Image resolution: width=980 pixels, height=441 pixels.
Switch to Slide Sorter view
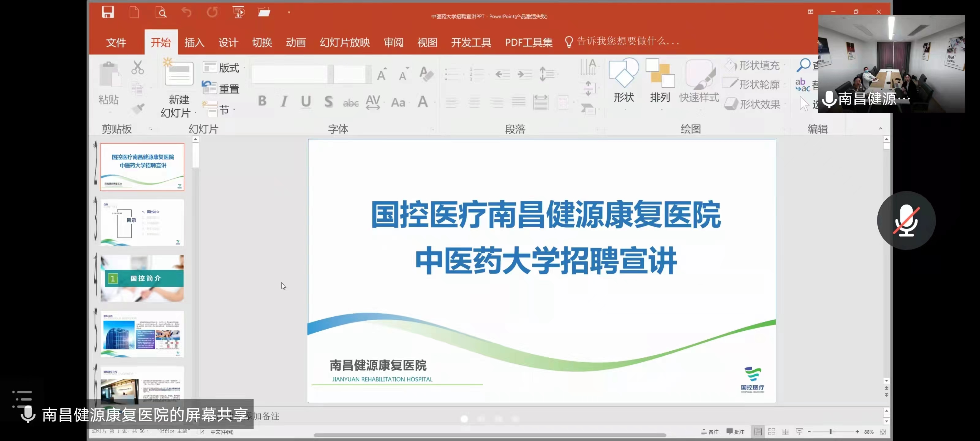tap(771, 432)
